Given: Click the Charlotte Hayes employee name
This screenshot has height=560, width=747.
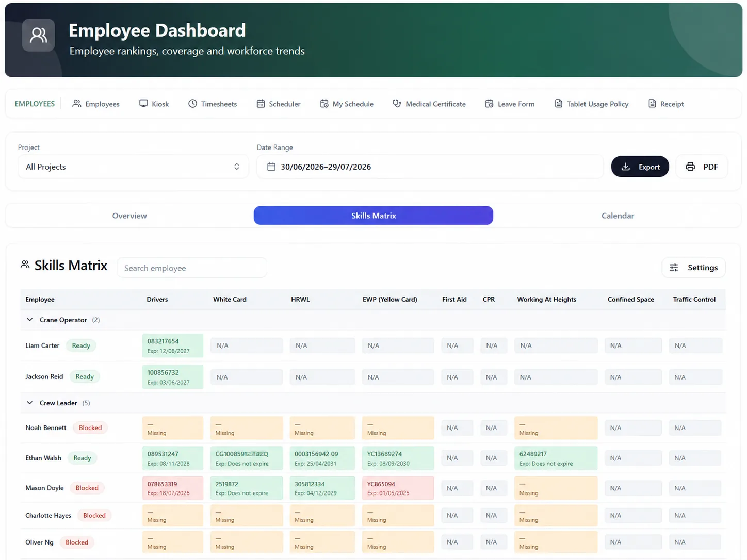Looking at the screenshot, I should 48,515.
